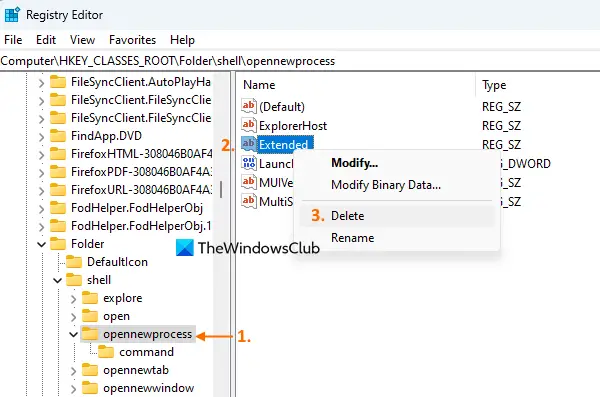
Task: Select the (Default) value name
Action: pyautogui.click(x=282, y=106)
